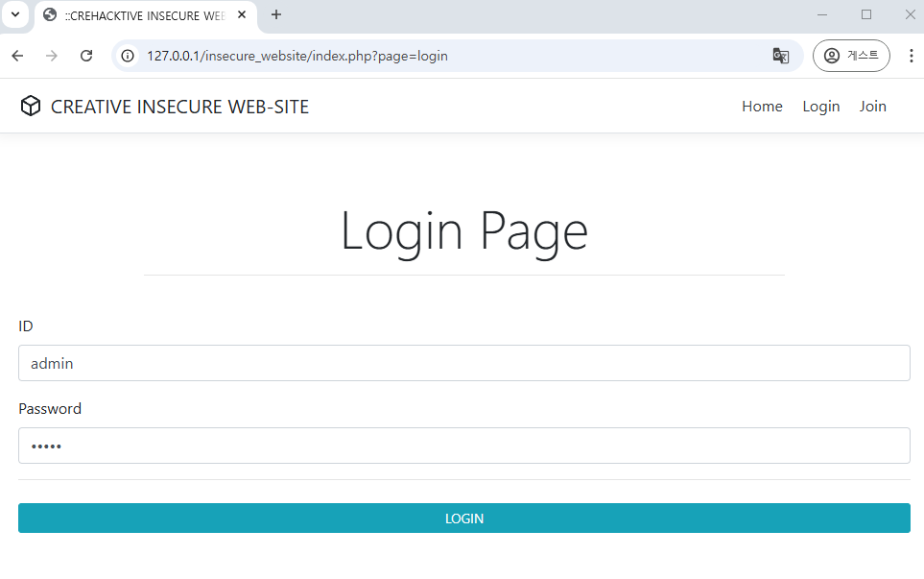View site information icon in address bar
The height and width of the screenshot is (579, 924).
pos(128,56)
